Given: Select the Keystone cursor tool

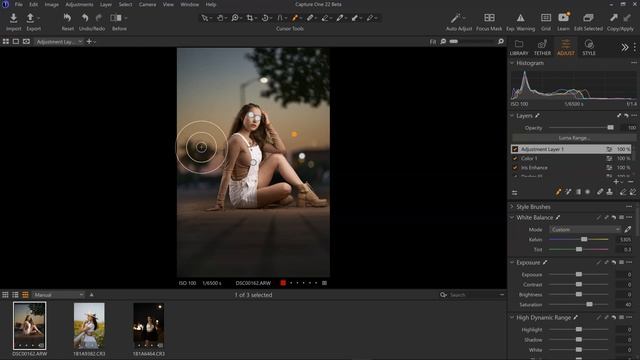Looking at the screenshot, I should point(280,18).
